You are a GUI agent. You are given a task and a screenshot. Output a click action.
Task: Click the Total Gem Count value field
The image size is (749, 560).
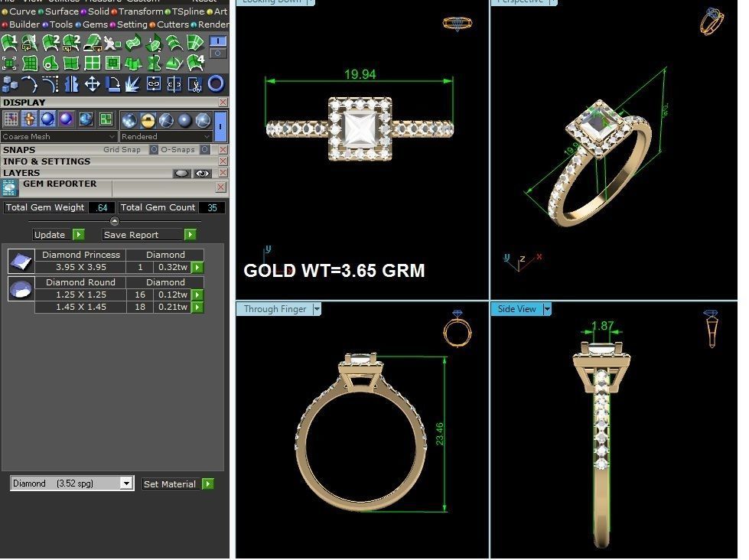(x=212, y=208)
